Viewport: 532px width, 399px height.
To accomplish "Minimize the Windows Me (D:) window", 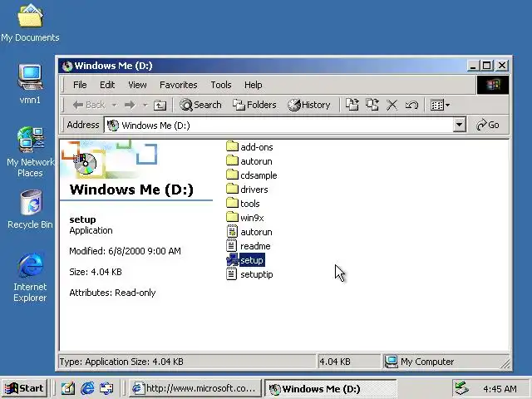I will coord(473,66).
